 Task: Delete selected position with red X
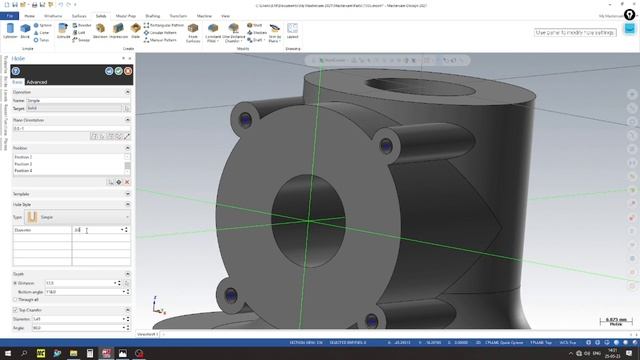(127, 182)
